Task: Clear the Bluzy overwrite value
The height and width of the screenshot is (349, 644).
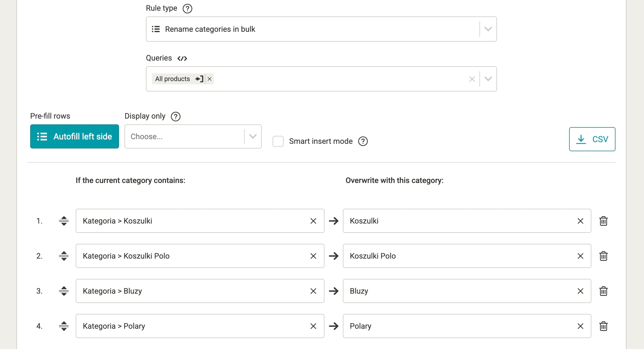Action: [580, 291]
